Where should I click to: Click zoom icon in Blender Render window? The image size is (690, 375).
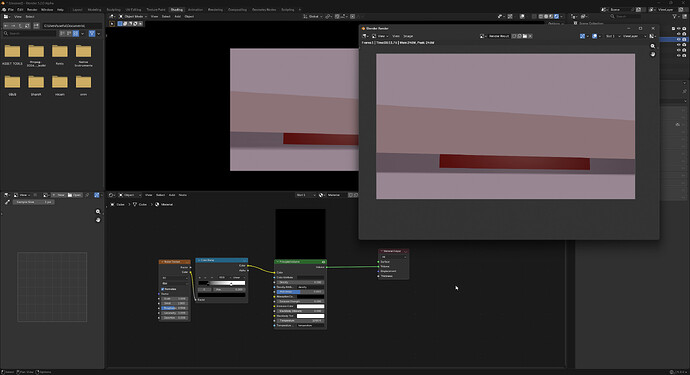(653, 46)
